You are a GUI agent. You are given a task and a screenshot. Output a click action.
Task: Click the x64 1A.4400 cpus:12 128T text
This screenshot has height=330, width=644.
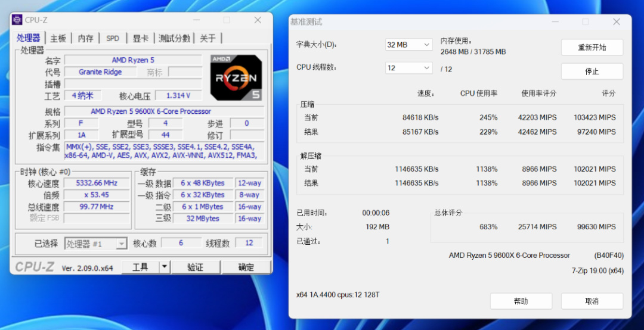[x=338, y=295]
